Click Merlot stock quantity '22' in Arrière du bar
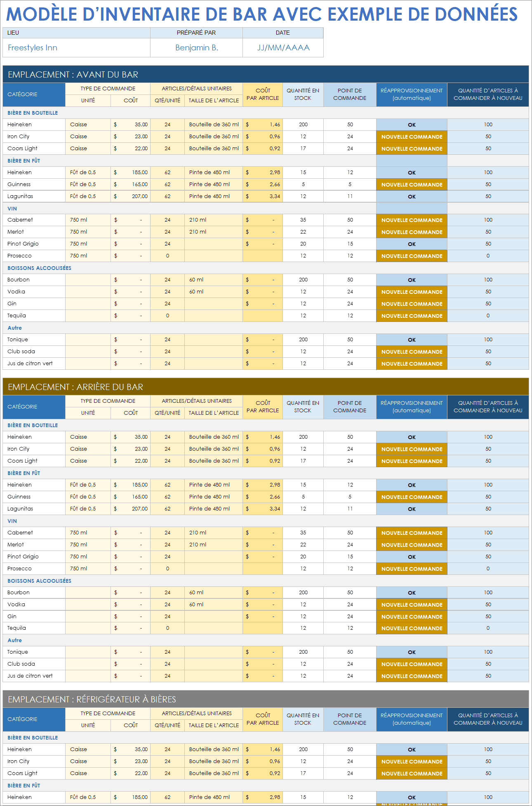532x806 pixels. [303, 545]
